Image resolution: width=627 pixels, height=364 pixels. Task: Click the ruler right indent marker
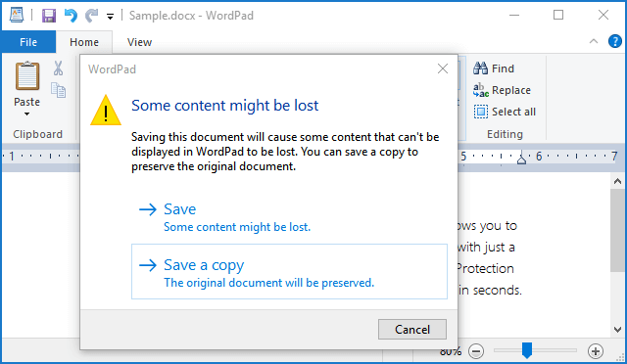[521, 159]
